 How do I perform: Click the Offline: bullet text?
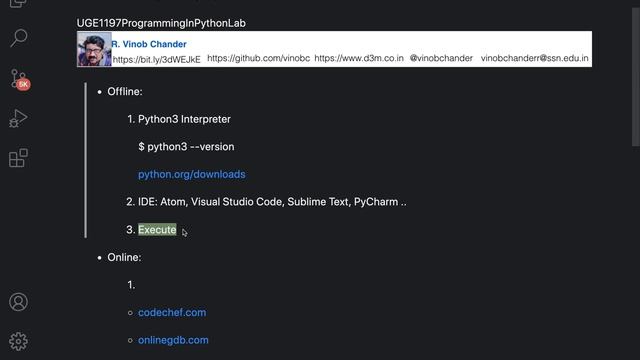(x=125, y=91)
